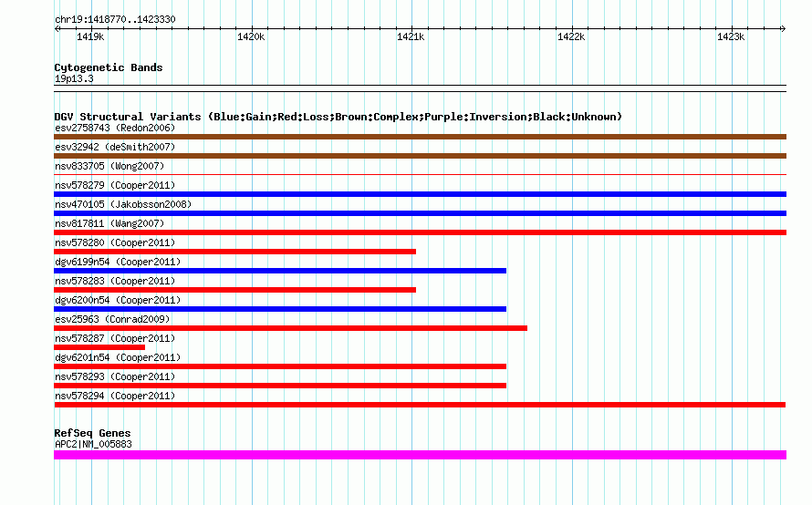812x505 pixels.
Task: Select the 19p13.3 band label
Action: (x=74, y=78)
